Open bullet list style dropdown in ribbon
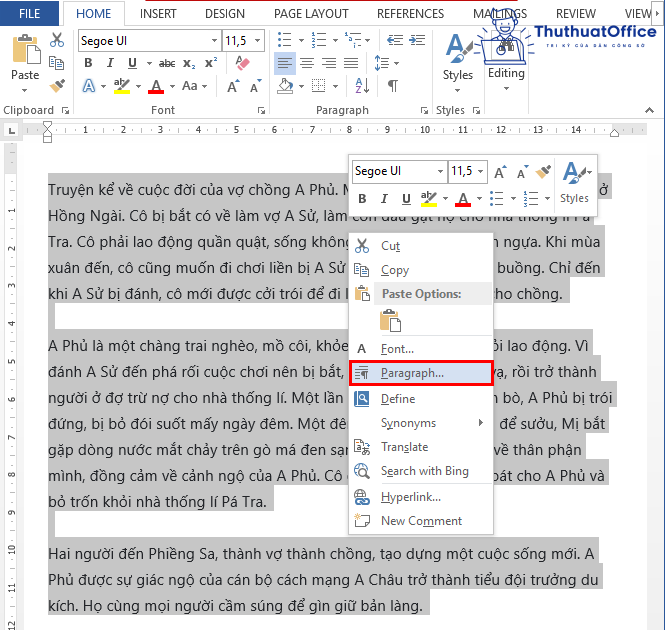 (x=302, y=40)
